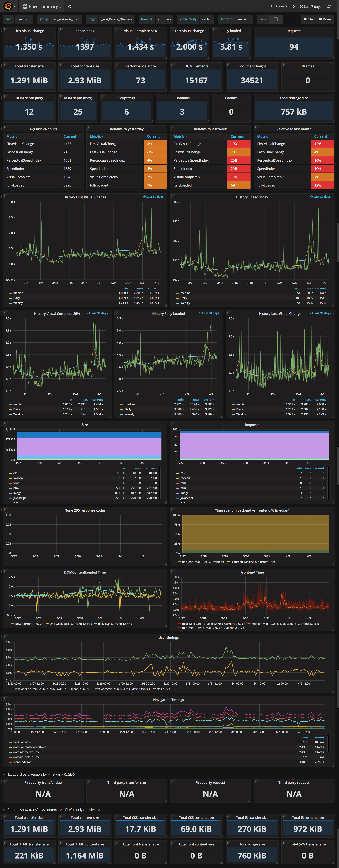Toggle the runs checkbox

tap(276, 19)
